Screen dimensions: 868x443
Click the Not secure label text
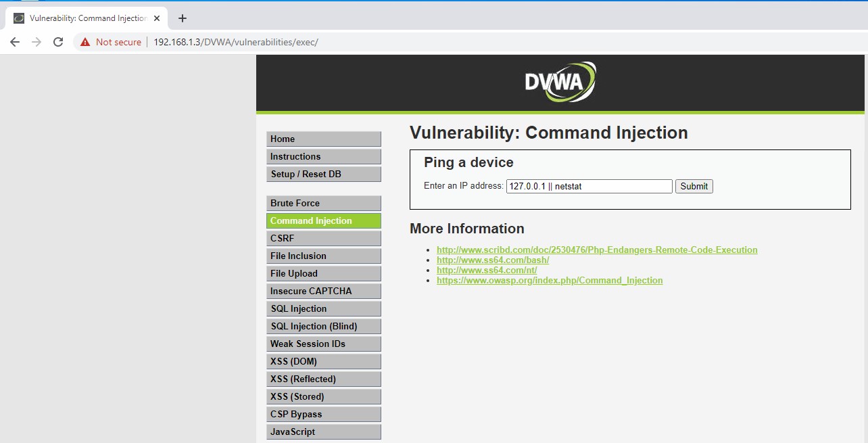tap(118, 42)
